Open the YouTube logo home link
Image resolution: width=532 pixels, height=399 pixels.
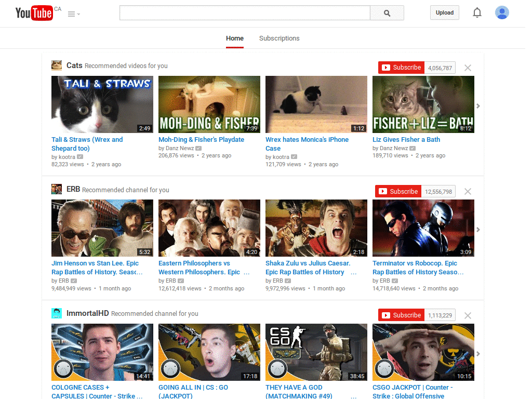coord(34,13)
